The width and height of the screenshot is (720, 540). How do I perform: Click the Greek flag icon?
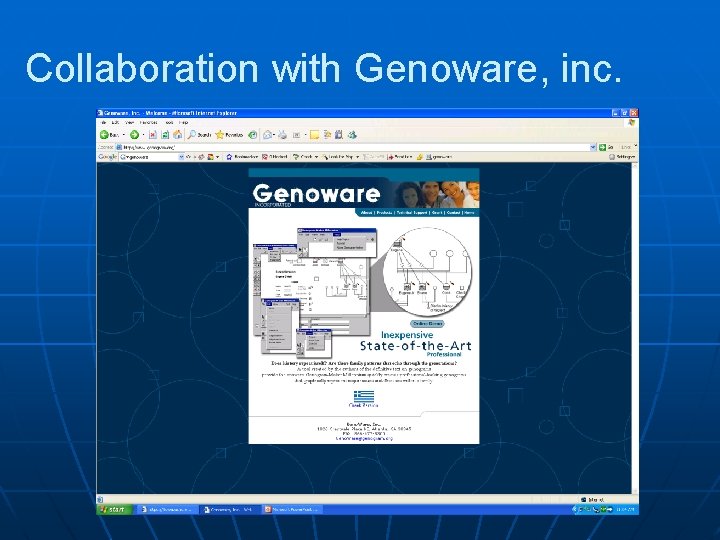coord(364,396)
